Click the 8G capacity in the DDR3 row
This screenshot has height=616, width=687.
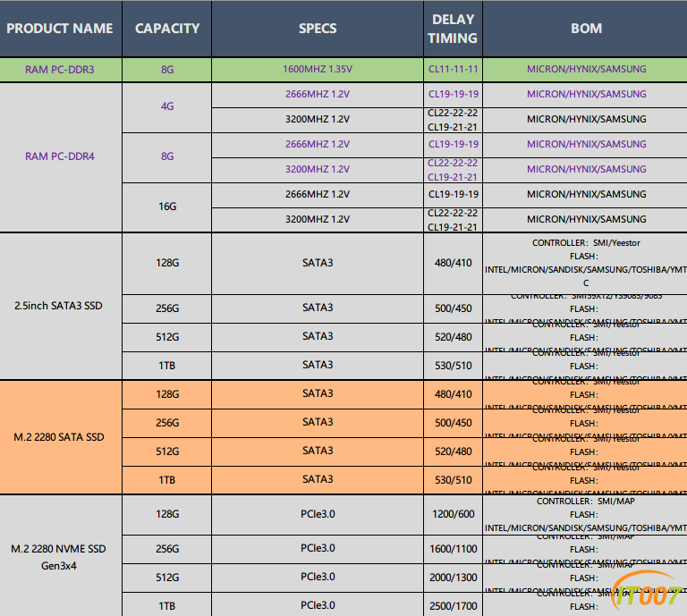(167, 70)
